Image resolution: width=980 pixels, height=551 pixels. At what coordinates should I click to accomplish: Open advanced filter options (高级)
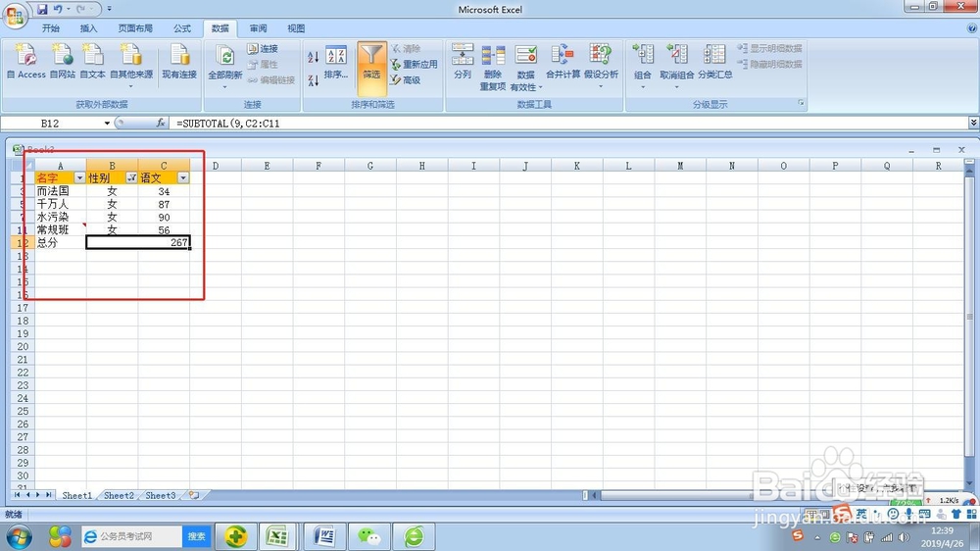(x=406, y=80)
